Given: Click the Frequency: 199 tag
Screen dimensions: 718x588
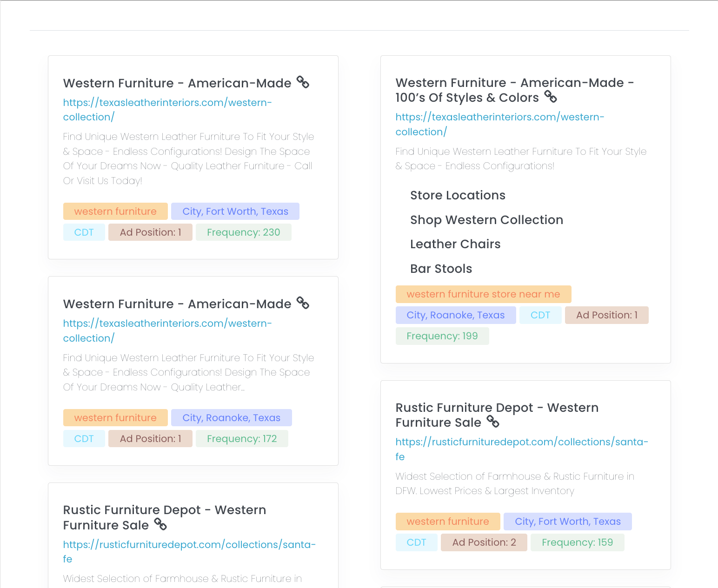Looking at the screenshot, I should tap(442, 336).
